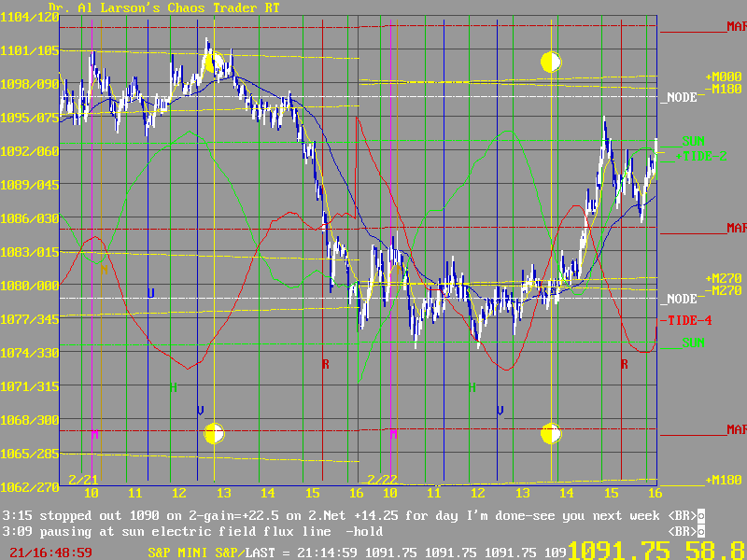Screen dimensions: 747x560
Task: Select the +M270 flux line label
Action: tap(723, 279)
